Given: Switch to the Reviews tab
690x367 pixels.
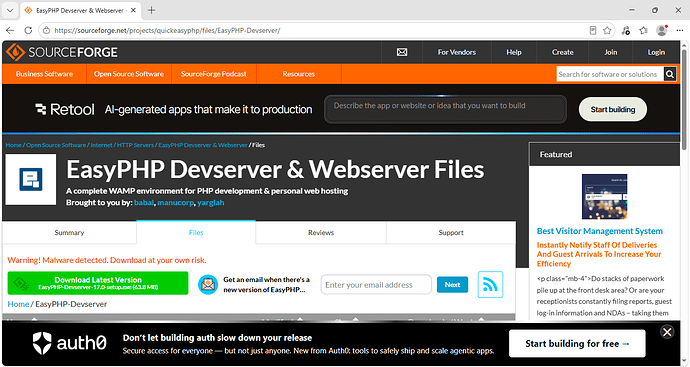Looking at the screenshot, I should coord(321,233).
